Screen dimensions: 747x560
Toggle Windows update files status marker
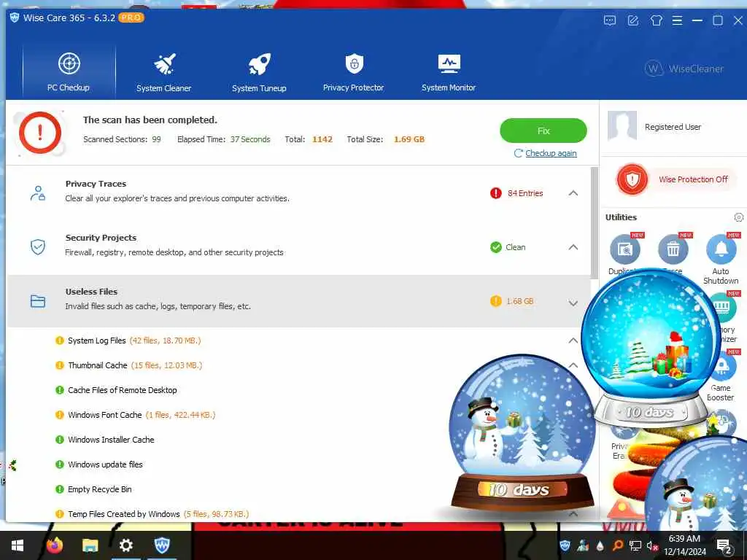pyautogui.click(x=60, y=464)
